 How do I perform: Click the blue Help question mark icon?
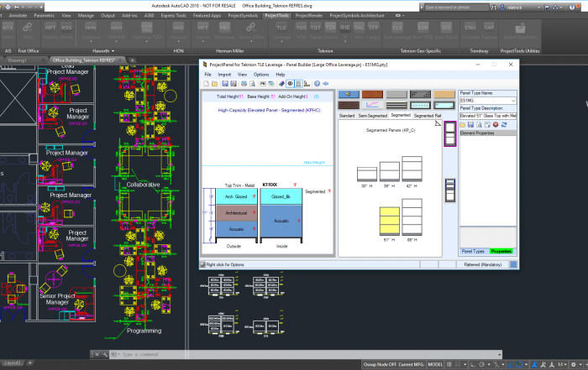[318, 84]
